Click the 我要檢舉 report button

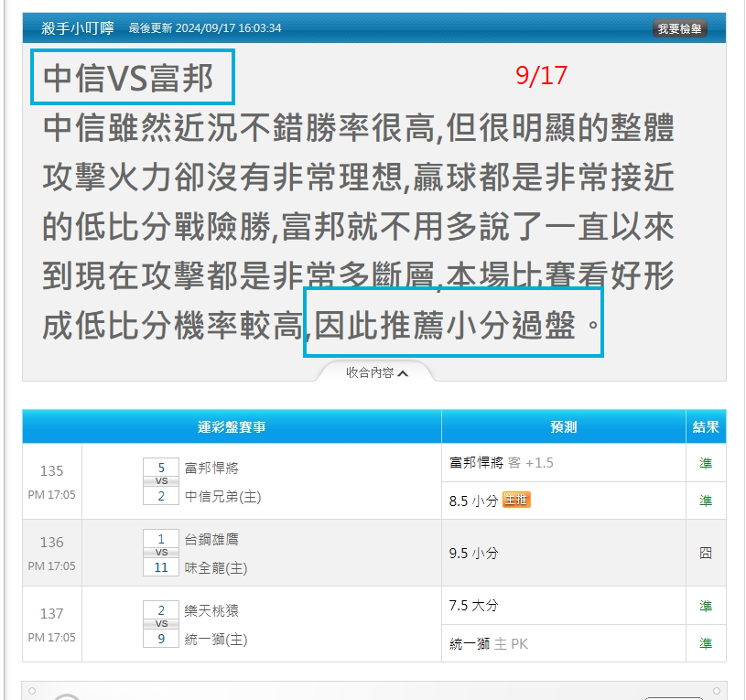click(679, 28)
